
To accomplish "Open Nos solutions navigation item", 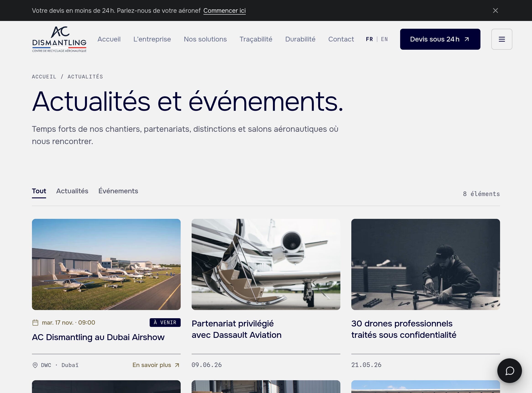I will point(205,39).
